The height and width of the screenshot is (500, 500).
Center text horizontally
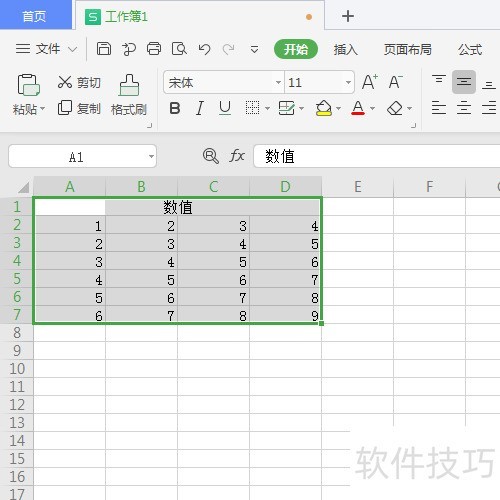pos(464,108)
